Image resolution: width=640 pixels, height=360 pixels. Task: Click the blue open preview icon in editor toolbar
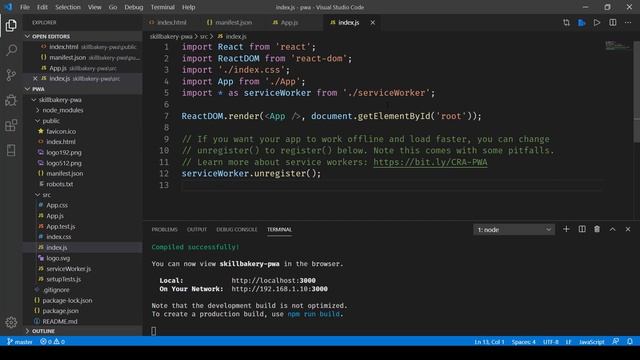coord(582,23)
